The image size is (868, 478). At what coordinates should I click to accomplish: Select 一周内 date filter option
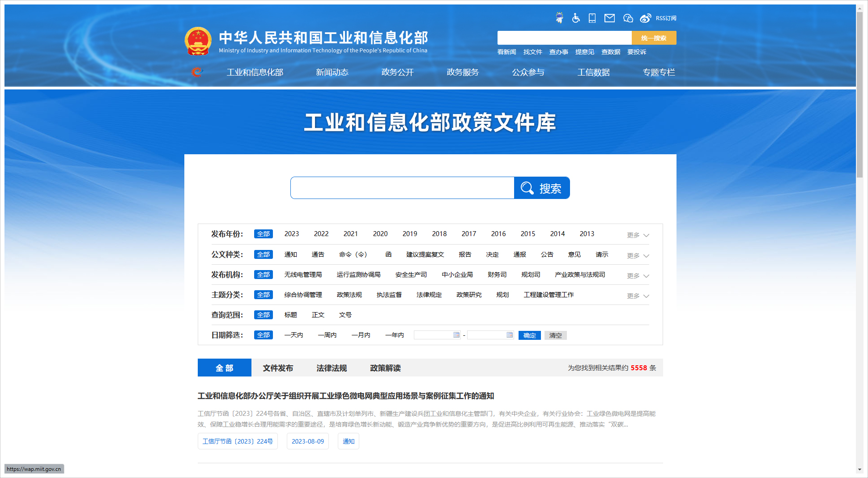click(x=327, y=335)
